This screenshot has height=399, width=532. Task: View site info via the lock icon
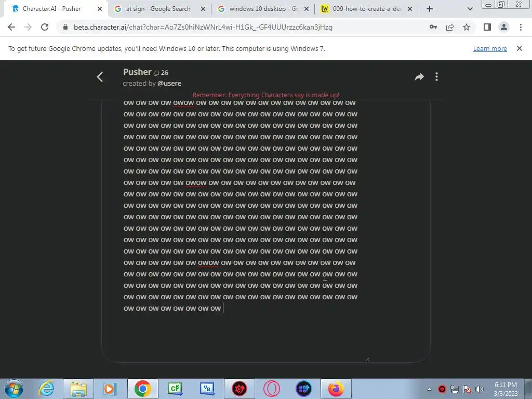pos(65,27)
